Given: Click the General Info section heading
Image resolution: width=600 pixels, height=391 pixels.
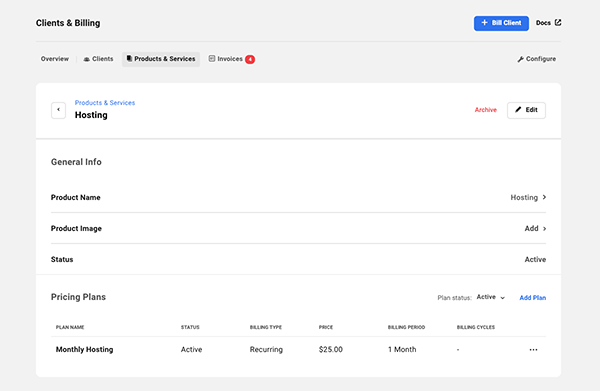Looking at the screenshot, I should 76,162.
